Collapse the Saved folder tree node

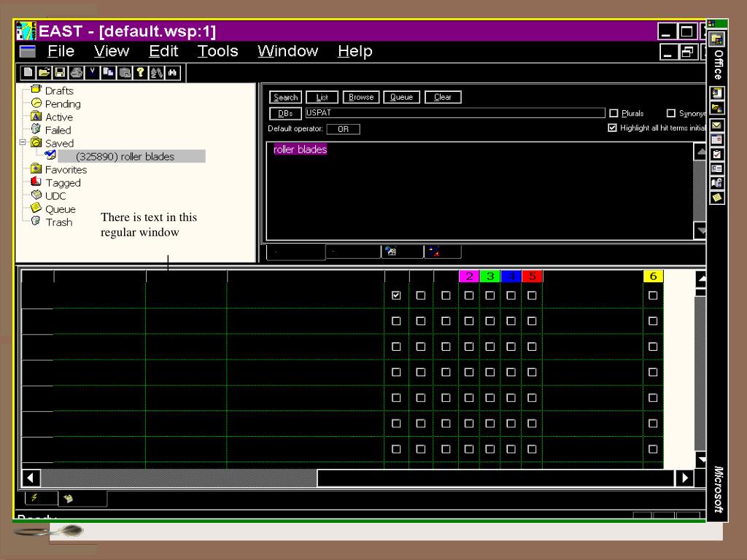[23, 142]
